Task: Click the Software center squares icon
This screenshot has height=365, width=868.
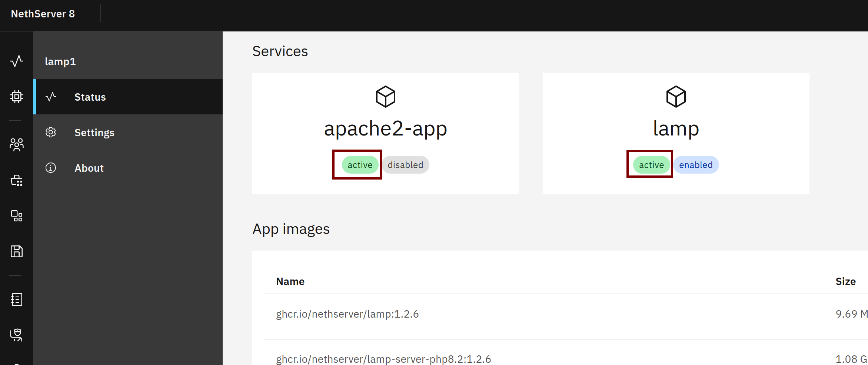Action: click(x=16, y=216)
